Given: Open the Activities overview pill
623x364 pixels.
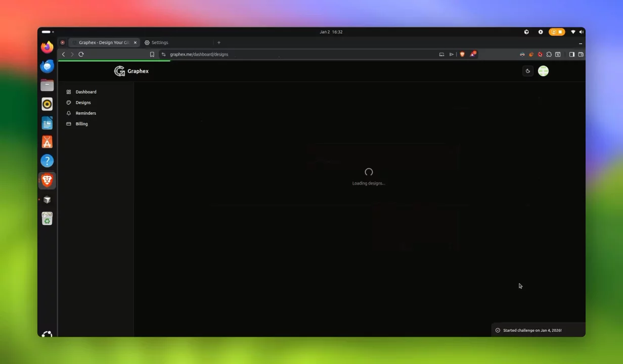Looking at the screenshot, I should (48, 32).
